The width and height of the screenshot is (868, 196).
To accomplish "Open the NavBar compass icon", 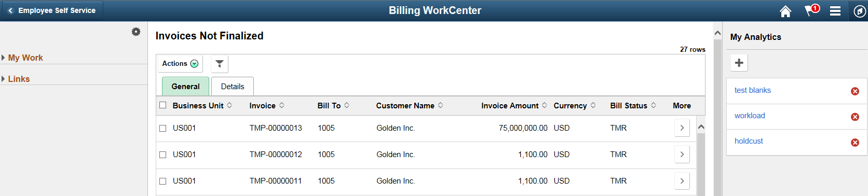I will pyautogui.click(x=860, y=11).
